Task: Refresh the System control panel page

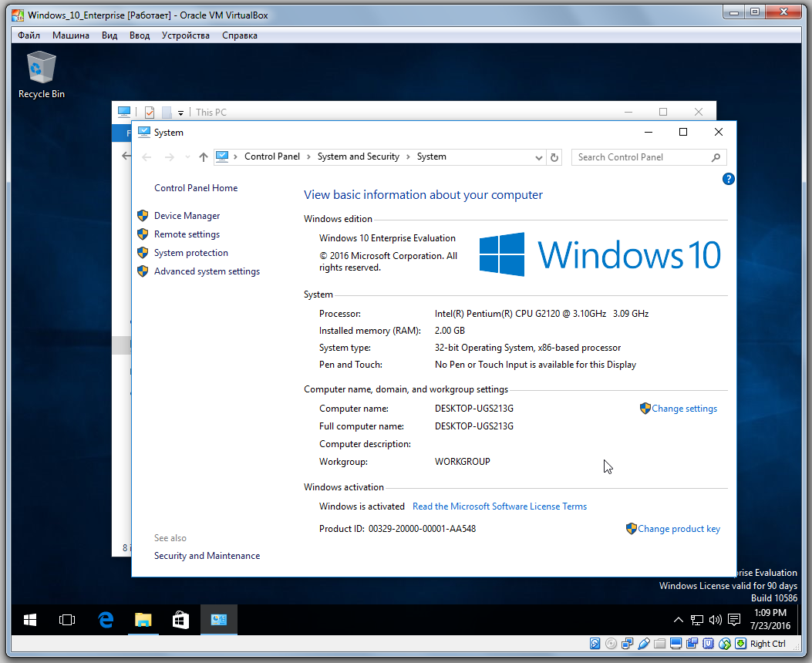Action: 554,157
